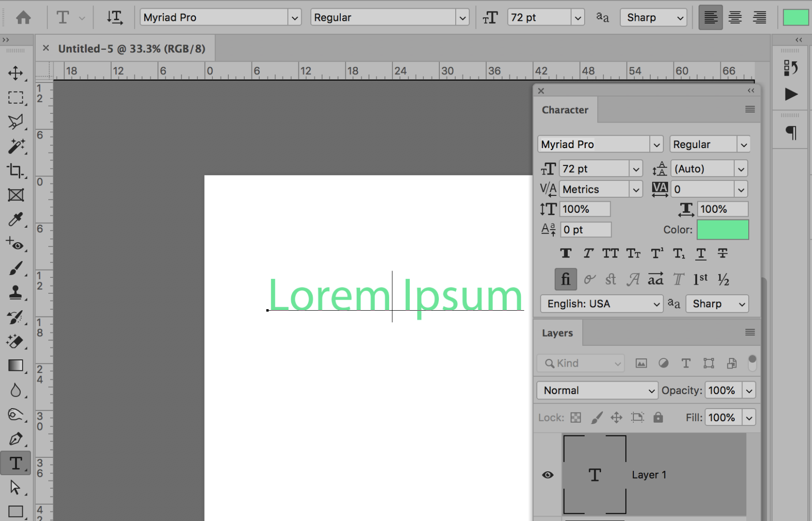Select the Pen tool
This screenshot has width=812, height=521.
click(x=16, y=439)
